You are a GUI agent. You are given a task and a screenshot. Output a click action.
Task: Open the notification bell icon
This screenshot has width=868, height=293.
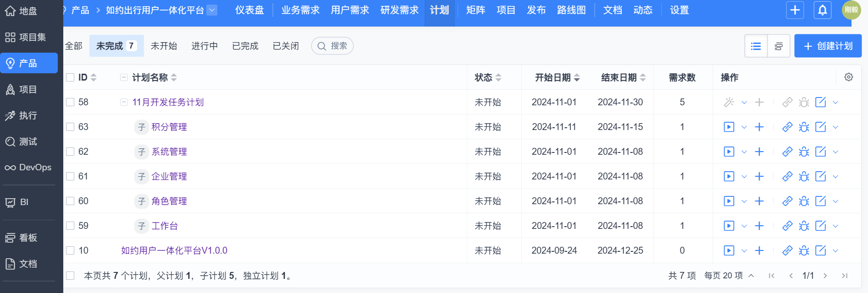coord(823,10)
